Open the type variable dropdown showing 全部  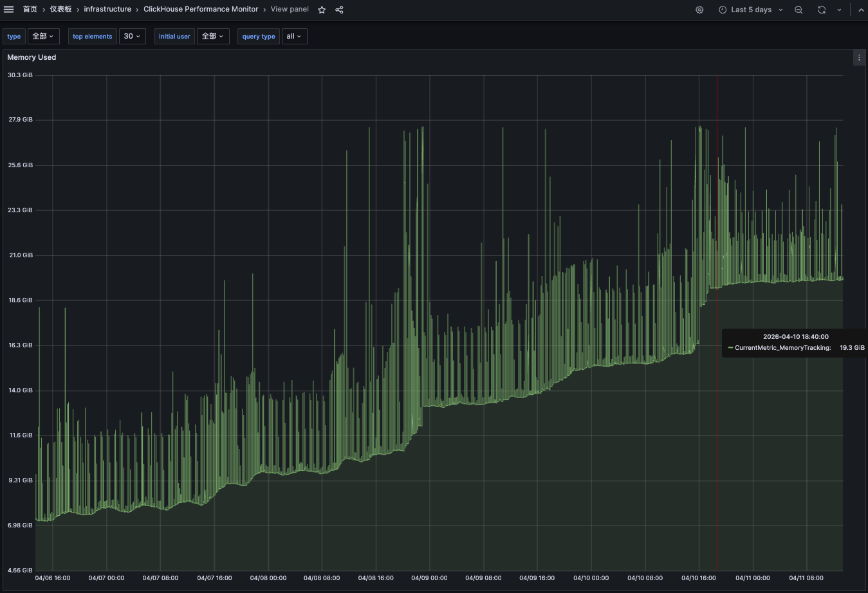click(x=43, y=36)
